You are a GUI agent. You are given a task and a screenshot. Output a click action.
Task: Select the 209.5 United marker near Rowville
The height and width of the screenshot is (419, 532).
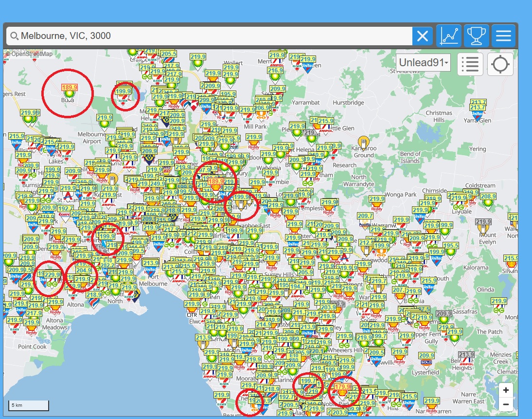pos(376,357)
